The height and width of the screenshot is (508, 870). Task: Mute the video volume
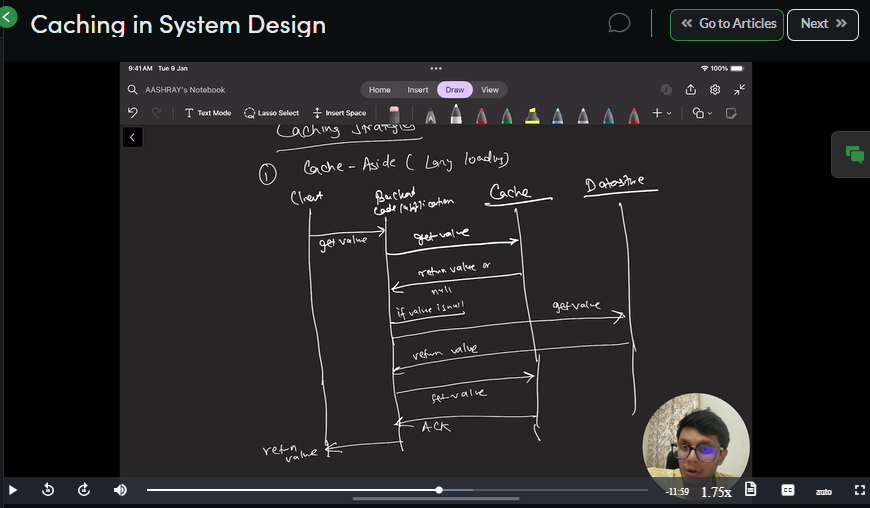coord(120,490)
